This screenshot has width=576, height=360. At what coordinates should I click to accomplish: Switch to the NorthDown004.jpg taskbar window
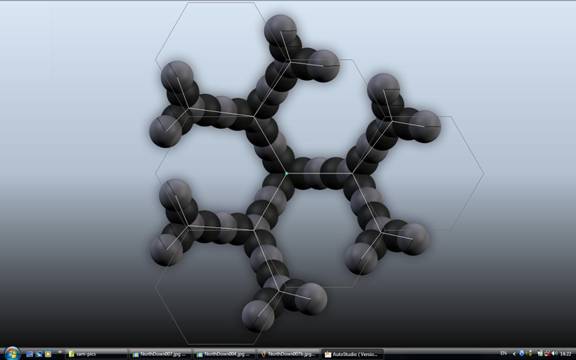tap(225, 354)
